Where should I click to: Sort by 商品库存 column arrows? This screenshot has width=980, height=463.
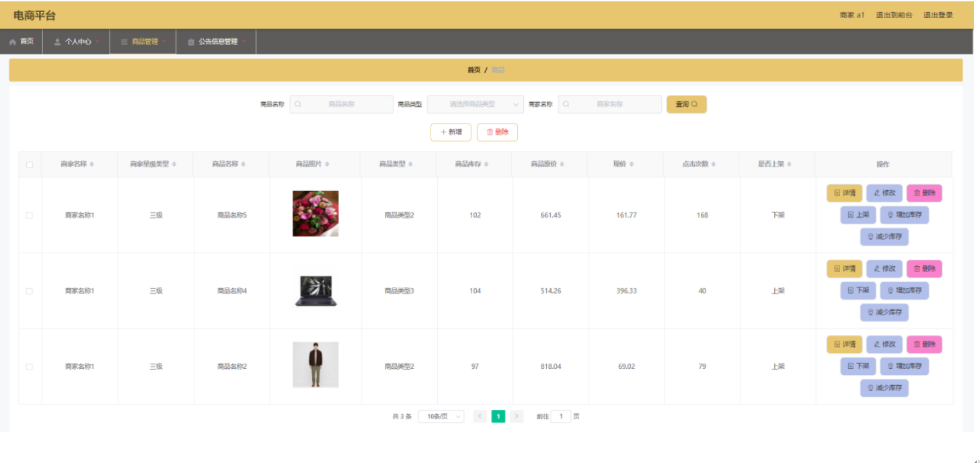tap(486, 165)
